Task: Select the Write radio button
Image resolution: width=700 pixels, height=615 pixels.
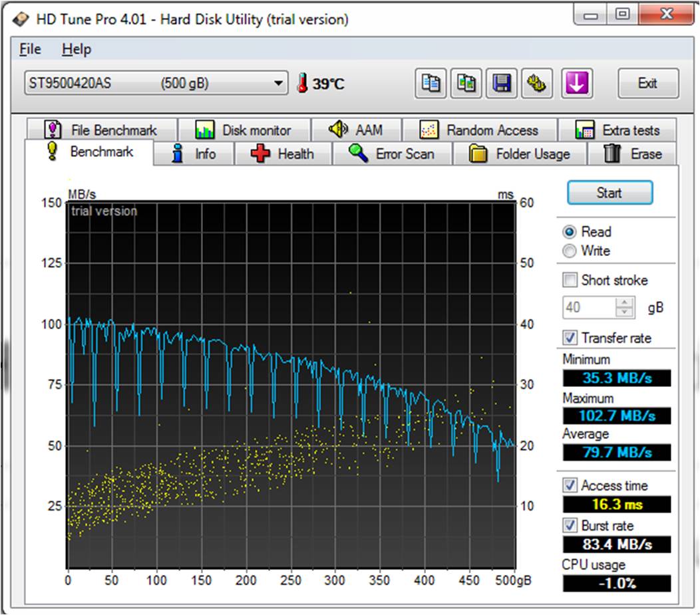Action: [x=570, y=251]
